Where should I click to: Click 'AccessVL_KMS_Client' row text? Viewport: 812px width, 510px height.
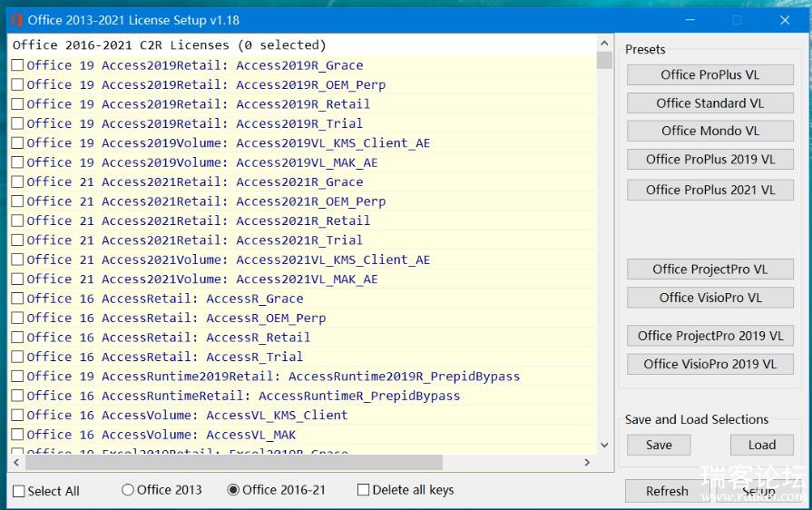(x=277, y=416)
